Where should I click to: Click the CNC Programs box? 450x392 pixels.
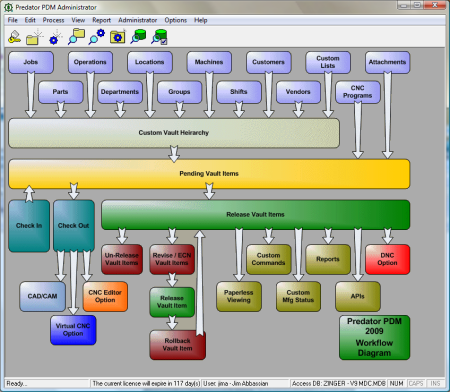click(x=358, y=92)
